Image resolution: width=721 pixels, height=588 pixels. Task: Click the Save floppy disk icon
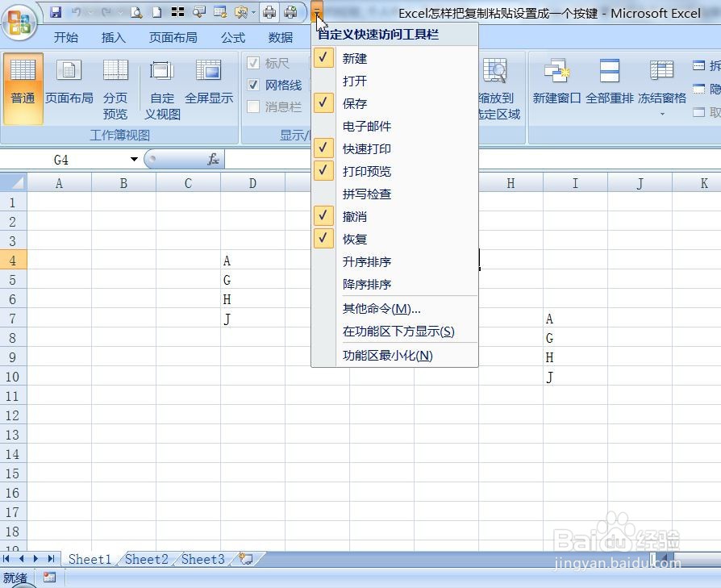(56, 12)
